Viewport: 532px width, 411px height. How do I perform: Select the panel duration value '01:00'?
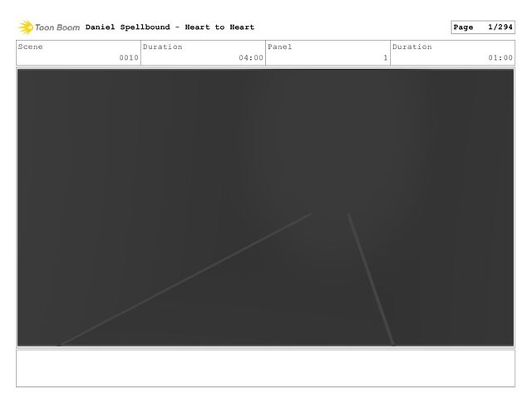pyautogui.click(x=500, y=57)
